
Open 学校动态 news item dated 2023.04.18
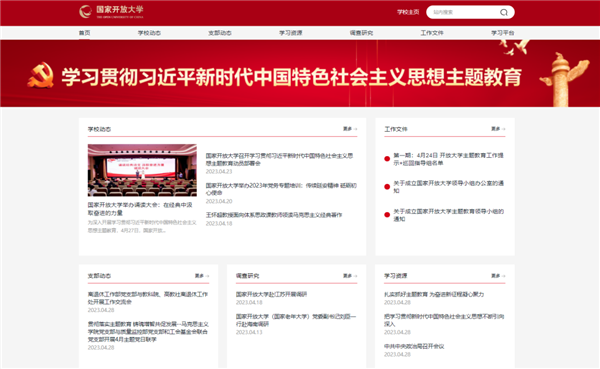point(274,215)
